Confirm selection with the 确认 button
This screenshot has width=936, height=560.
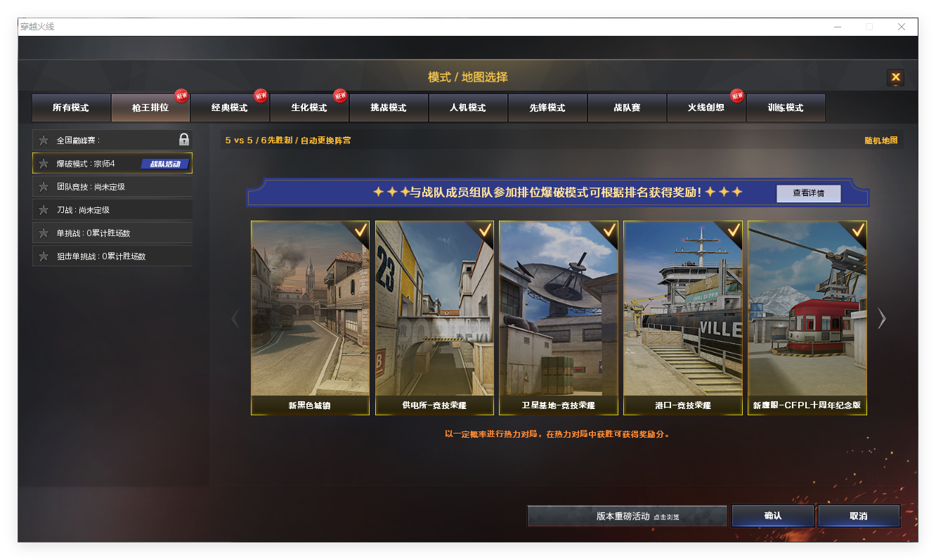pos(772,515)
